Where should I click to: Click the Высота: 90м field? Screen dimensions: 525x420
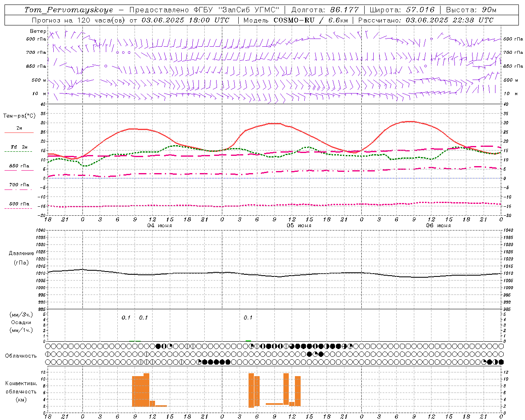coord(471,10)
